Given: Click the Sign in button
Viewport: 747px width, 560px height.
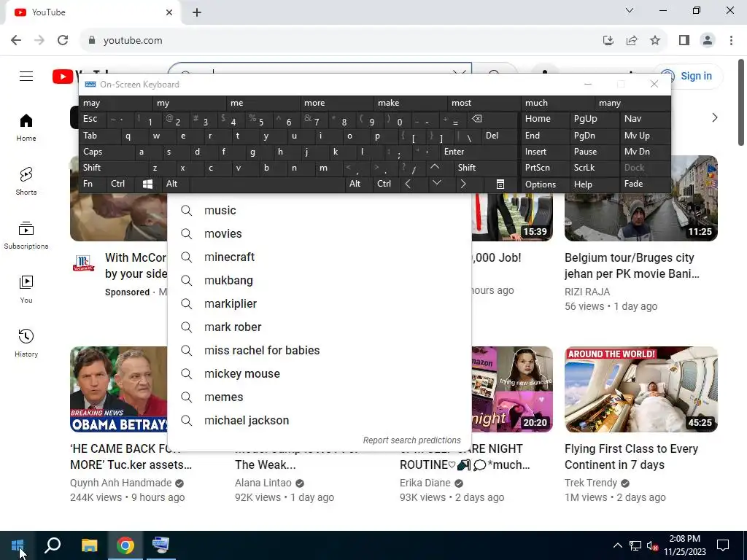Looking at the screenshot, I should pos(687,76).
